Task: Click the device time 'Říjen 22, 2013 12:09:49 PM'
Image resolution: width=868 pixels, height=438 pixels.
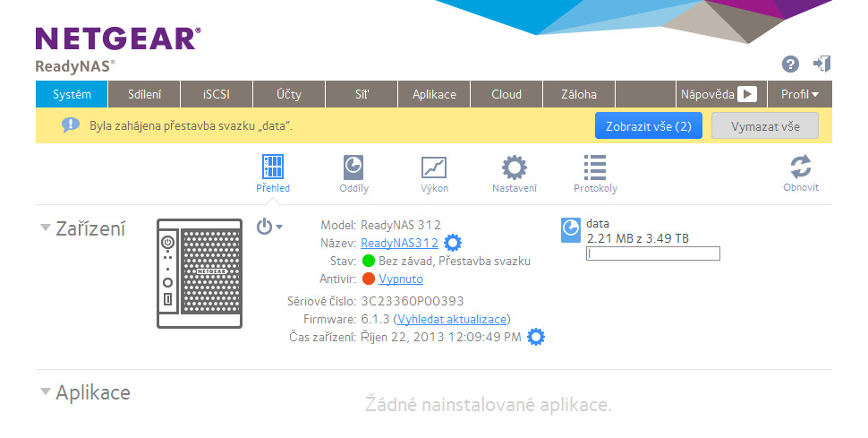Action: coord(440,337)
